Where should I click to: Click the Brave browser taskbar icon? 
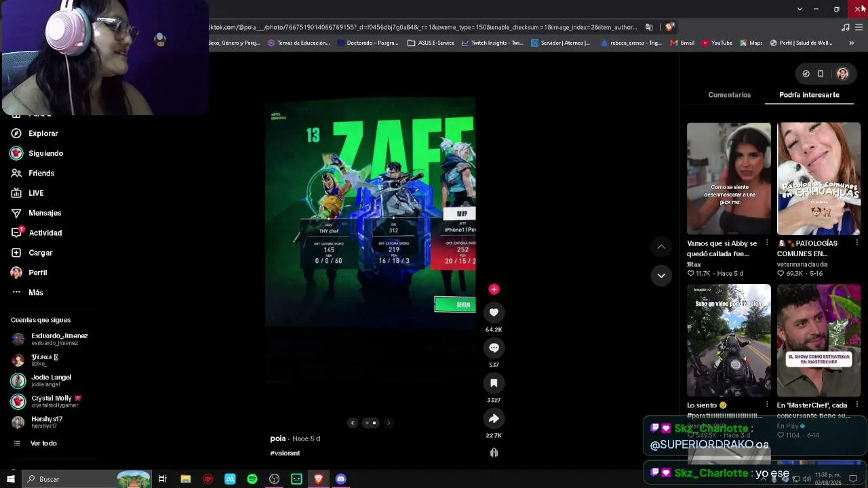click(x=319, y=479)
